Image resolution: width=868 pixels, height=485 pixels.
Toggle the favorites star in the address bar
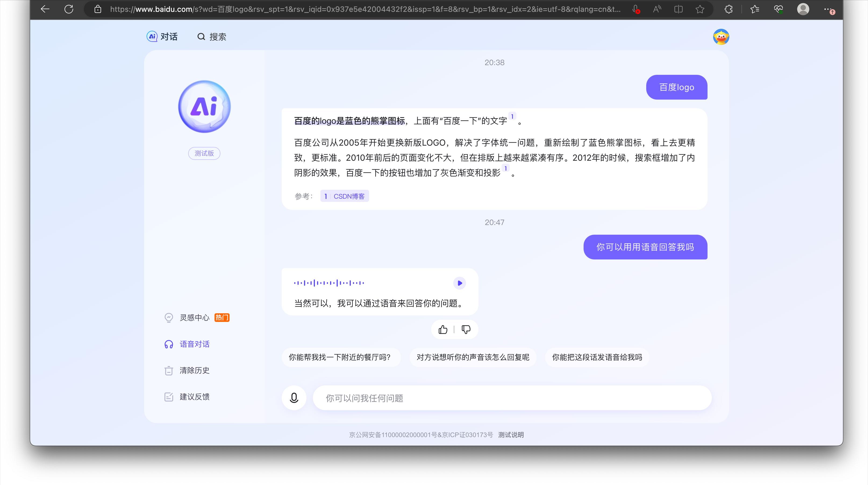[700, 9]
